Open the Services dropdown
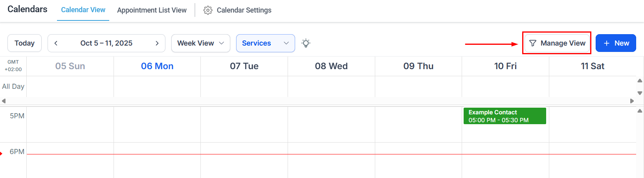 click(266, 43)
